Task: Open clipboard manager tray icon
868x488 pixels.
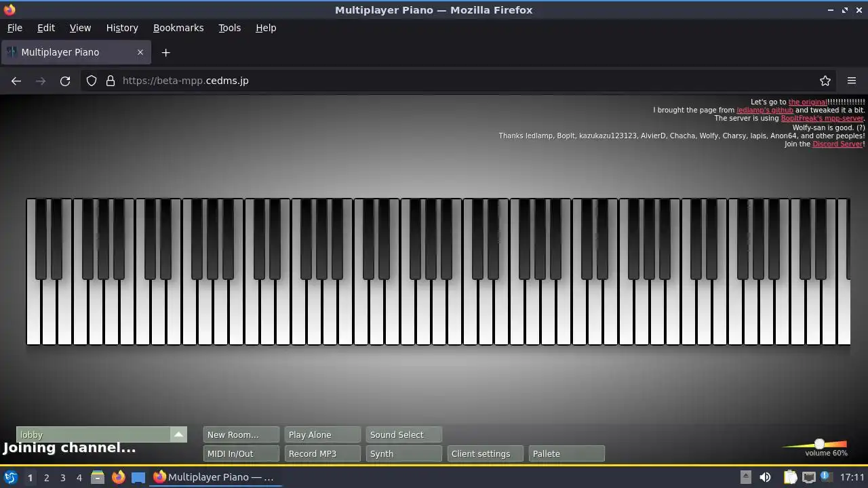Action: pyautogui.click(x=790, y=477)
